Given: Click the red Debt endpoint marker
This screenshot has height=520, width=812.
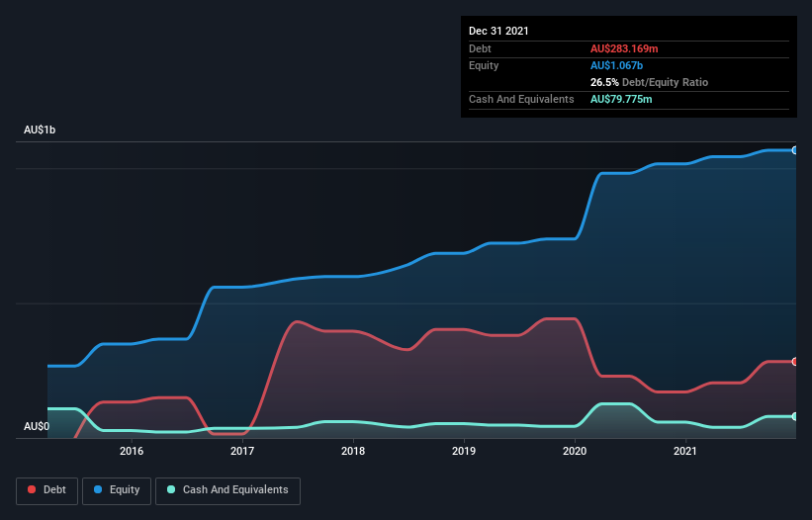Looking at the screenshot, I should coord(795,362).
